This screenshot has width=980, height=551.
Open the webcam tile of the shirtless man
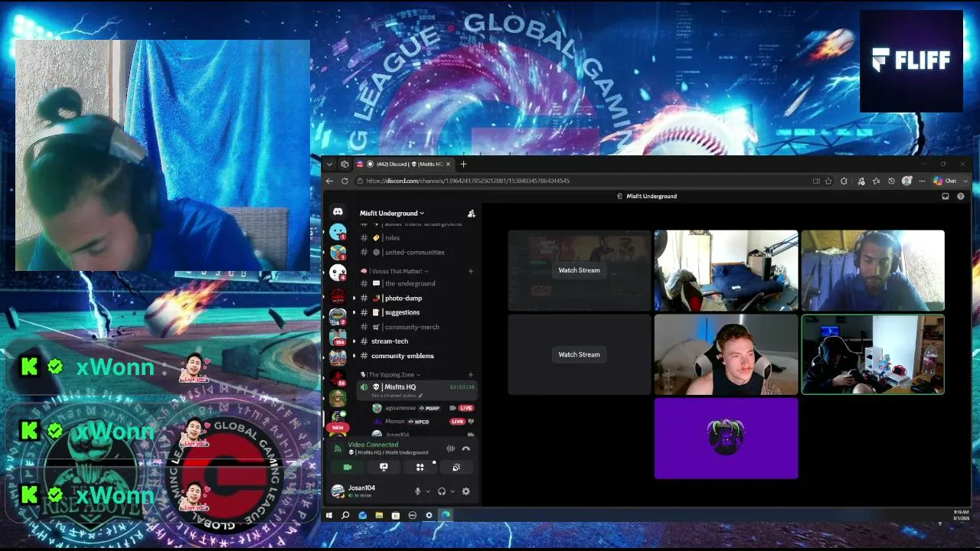click(x=726, y=355)
